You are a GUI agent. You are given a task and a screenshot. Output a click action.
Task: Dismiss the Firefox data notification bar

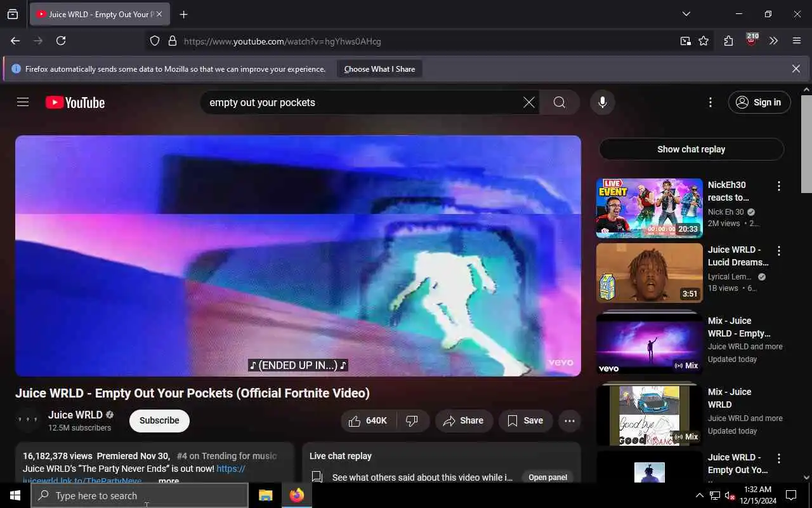click(796, 69)
